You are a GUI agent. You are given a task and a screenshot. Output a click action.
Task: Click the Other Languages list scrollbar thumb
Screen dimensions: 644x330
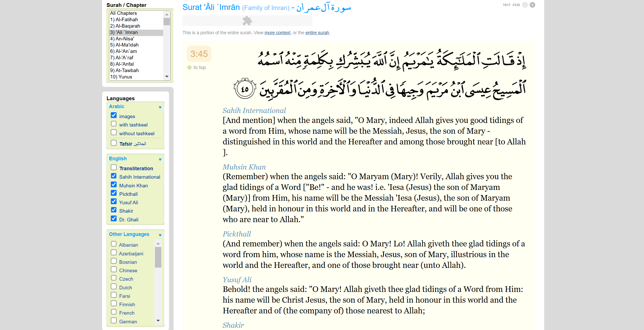158,257
